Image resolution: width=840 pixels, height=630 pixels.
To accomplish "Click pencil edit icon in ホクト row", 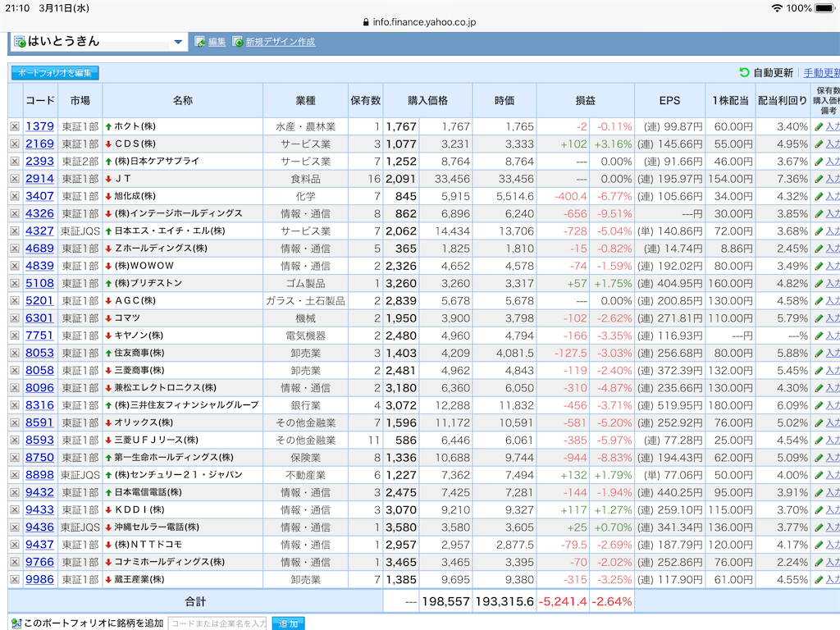I will pos(819,127).
